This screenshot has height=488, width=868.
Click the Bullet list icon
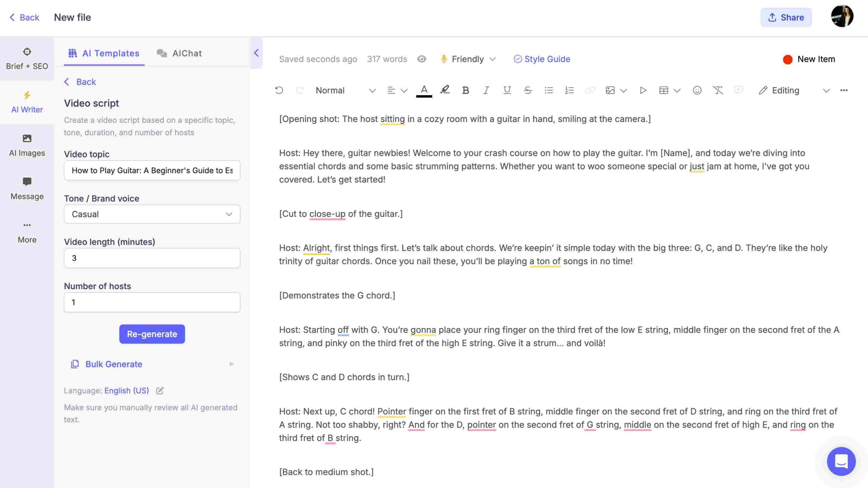click(x=549, y=90)
